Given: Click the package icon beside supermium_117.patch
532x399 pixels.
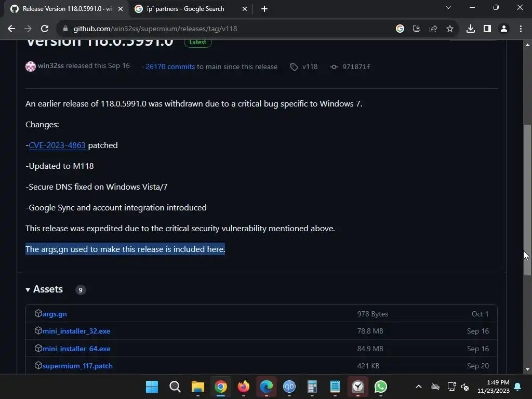Looking at the screenshot, I should pyautogui.click(x=38, y=365).
